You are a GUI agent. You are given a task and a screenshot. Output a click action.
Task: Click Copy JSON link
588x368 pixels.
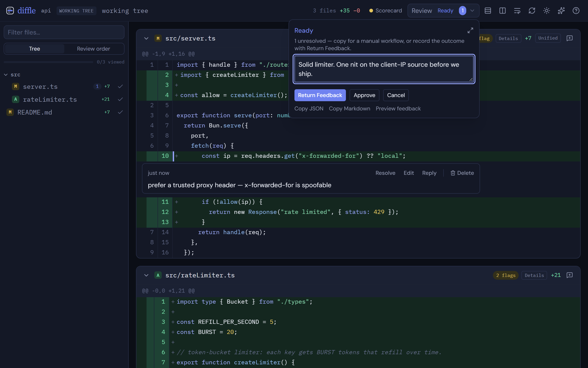click(x=309, y=109)
